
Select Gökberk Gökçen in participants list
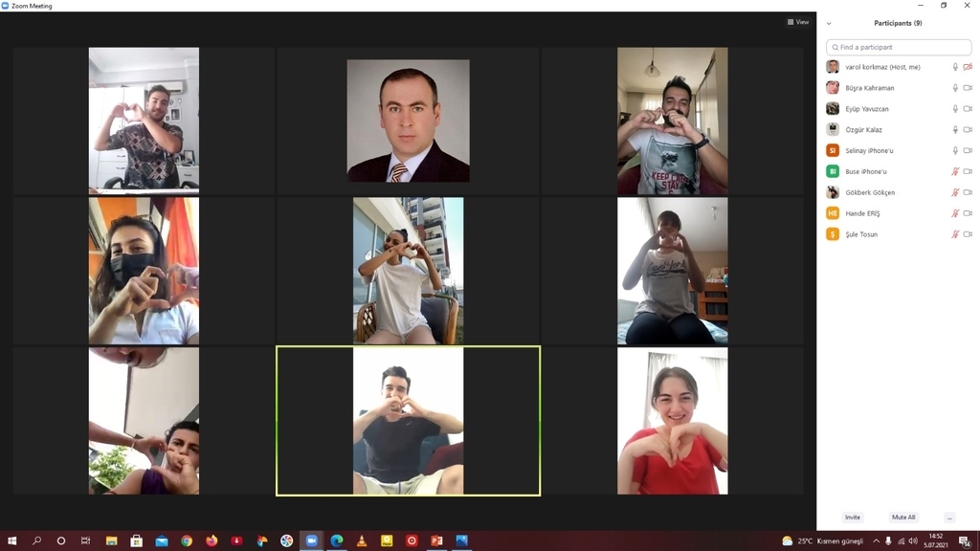coord(870,192)
